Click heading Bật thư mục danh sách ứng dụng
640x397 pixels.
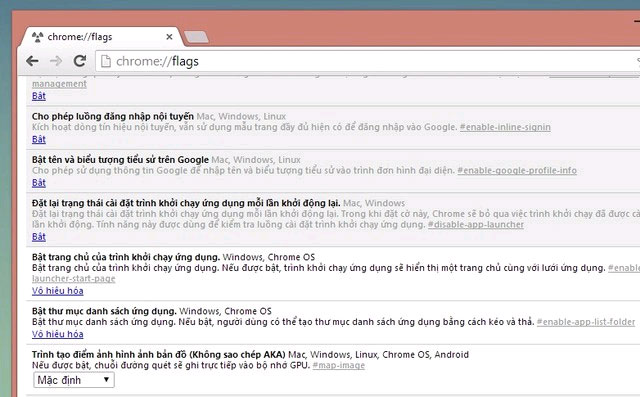point(104,311)
